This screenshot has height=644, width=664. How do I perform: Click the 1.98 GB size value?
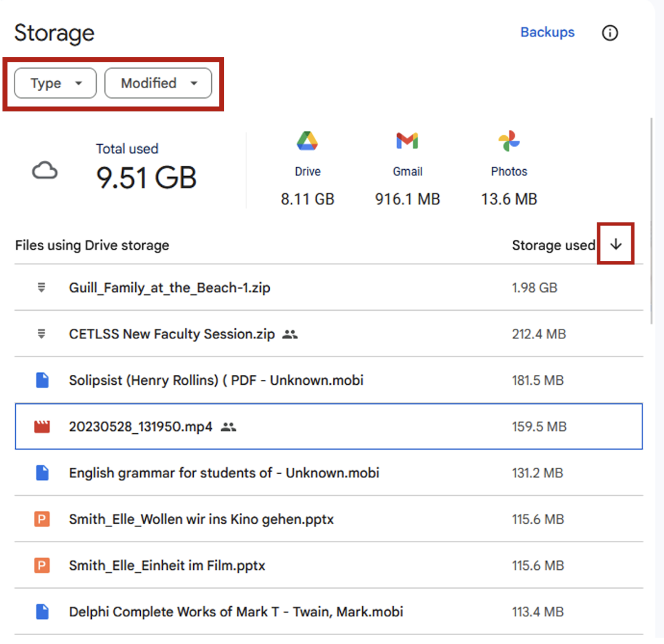[534, 287]
